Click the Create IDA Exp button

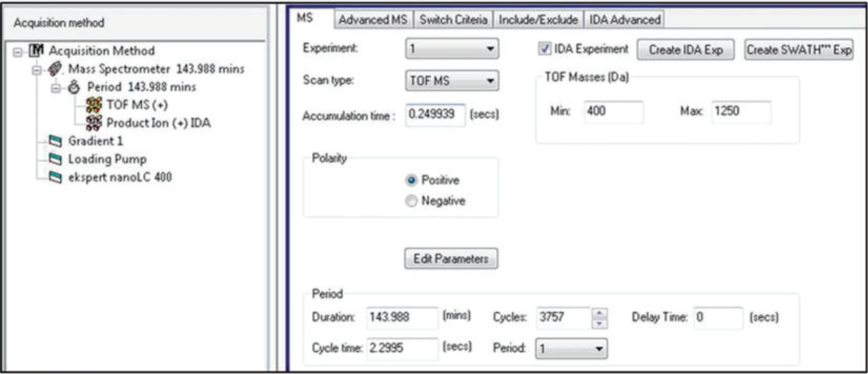click(686, 50)
